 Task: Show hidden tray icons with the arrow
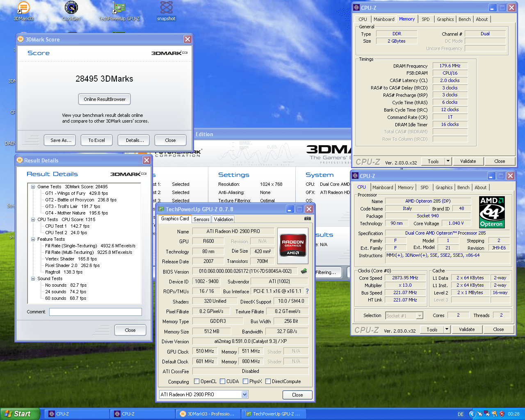pos(472,414)
